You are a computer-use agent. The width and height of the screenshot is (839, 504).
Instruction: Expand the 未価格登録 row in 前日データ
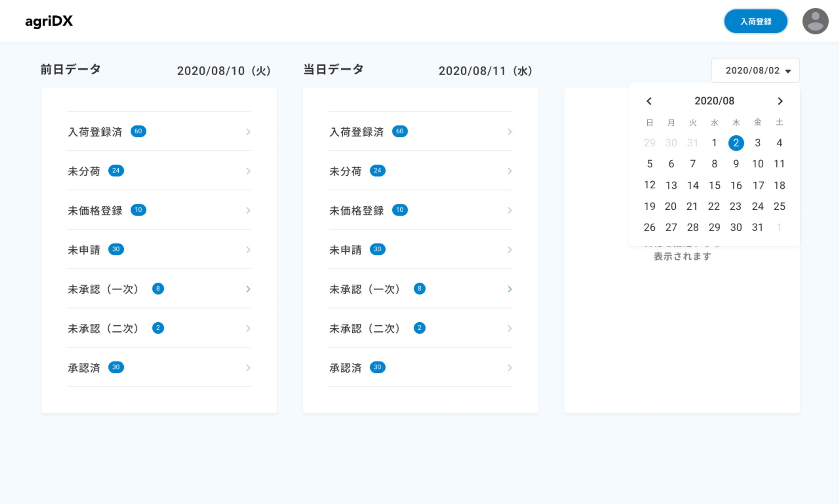tap(248, 211)
